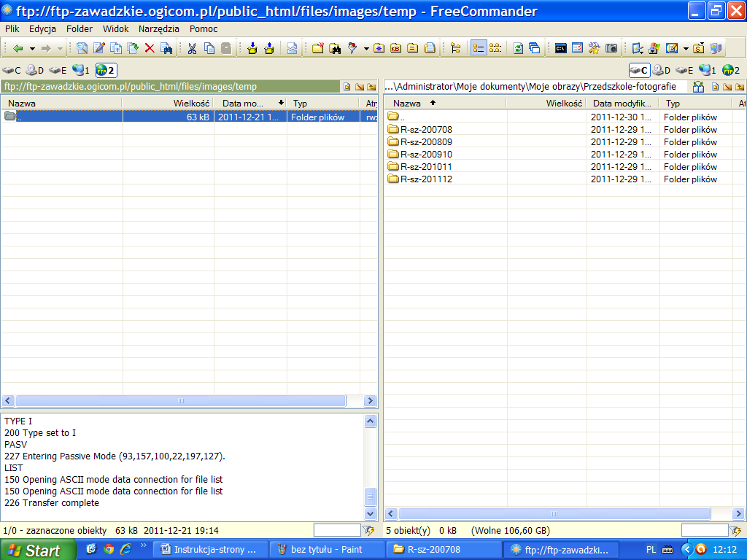Select network drive 1 in left panel
Screen dimensions: 747x560
pyautogui.click(x=80, y=71)
